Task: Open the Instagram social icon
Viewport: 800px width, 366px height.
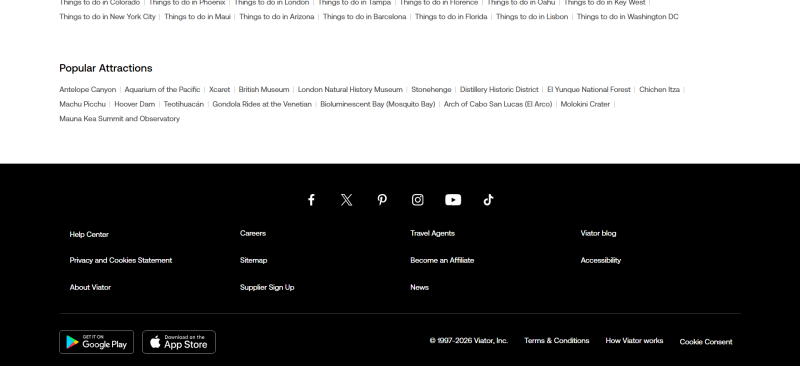Action: pos(417,200)
